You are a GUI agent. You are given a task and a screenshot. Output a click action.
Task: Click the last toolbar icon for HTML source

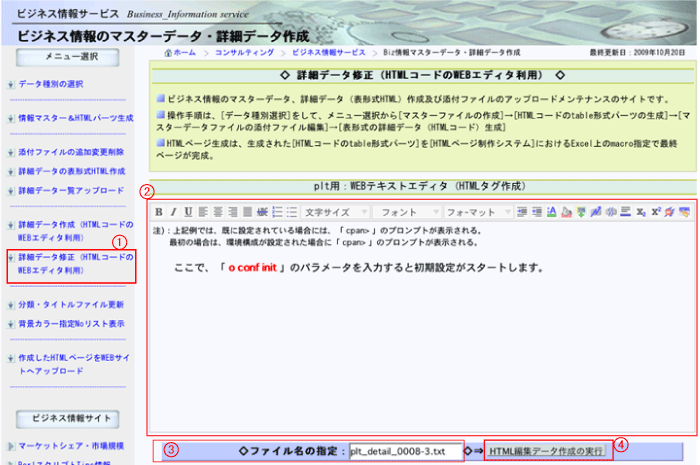click(684, 212)
